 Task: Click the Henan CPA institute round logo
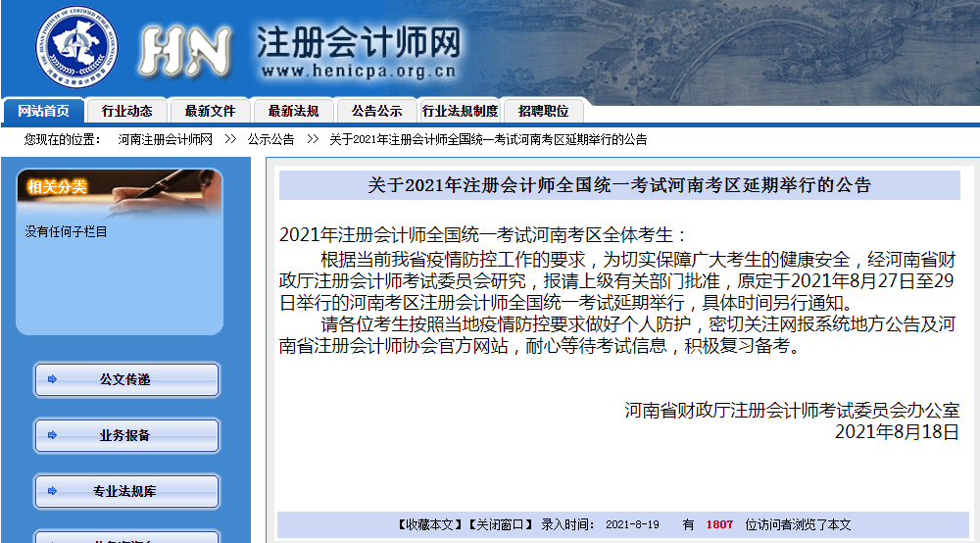tap(76, 46)
